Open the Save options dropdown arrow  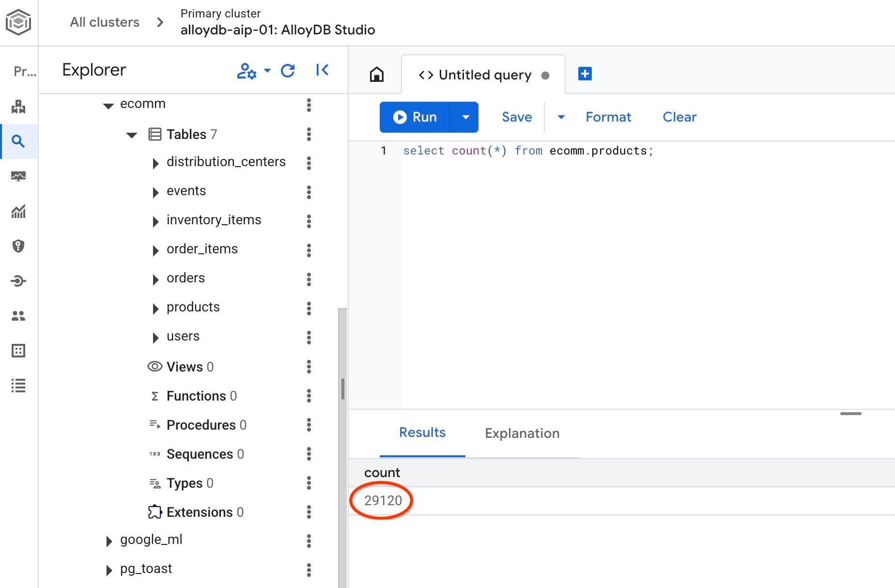click(561, 117)
